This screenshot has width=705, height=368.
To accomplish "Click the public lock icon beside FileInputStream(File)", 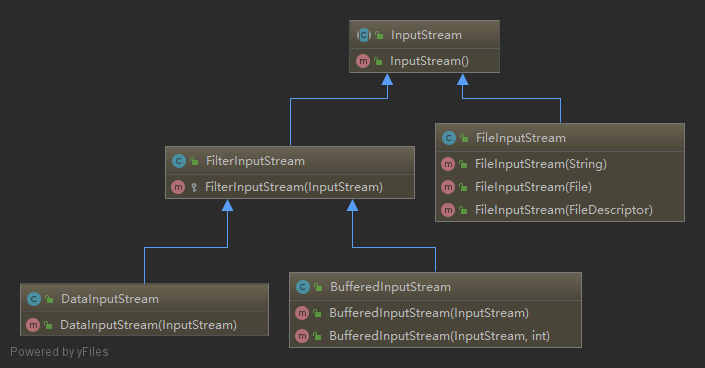I will pos(463,187).
